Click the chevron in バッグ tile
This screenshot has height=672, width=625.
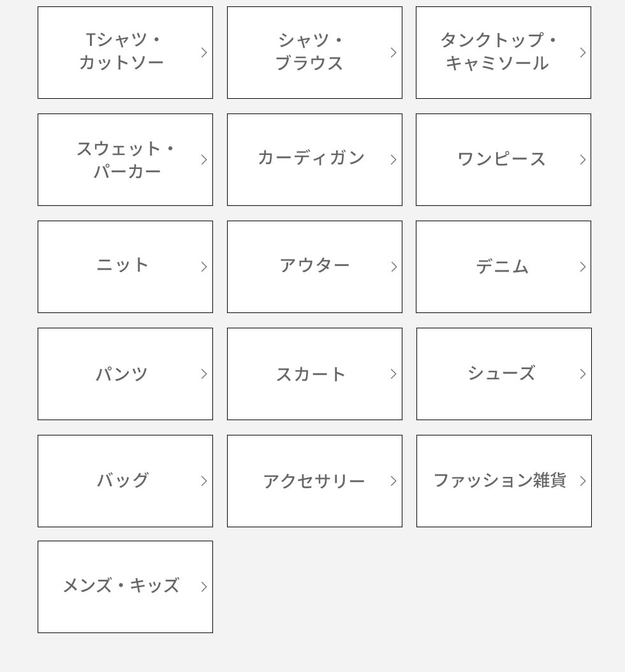tap(204, 481)
